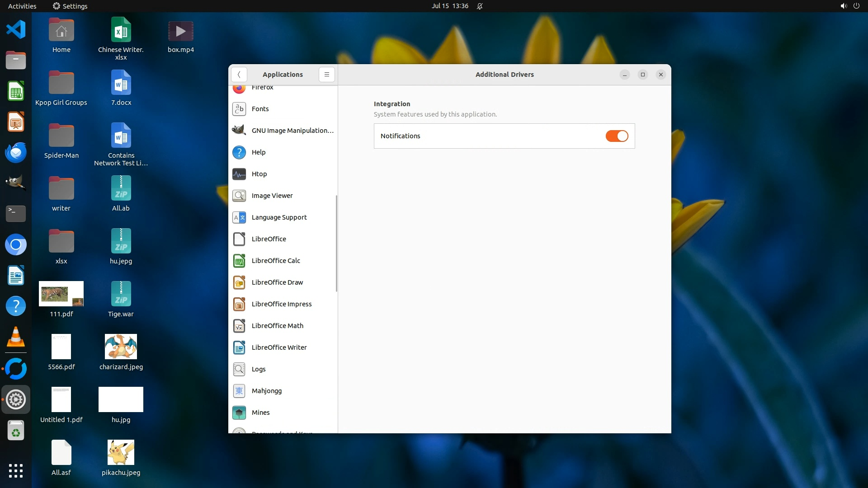Select Fonts in the applications list
Image resolution: width=868 pixels, height=488 pixels.
260,109
